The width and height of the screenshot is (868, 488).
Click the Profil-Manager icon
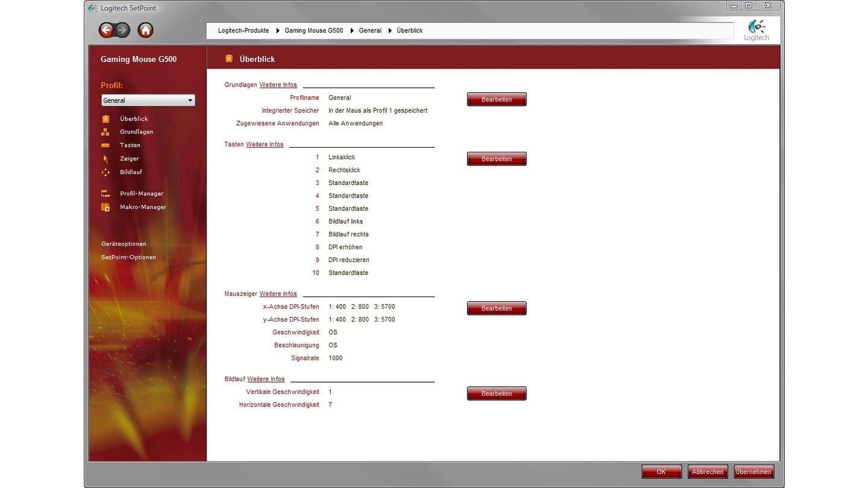click(105, 194)
